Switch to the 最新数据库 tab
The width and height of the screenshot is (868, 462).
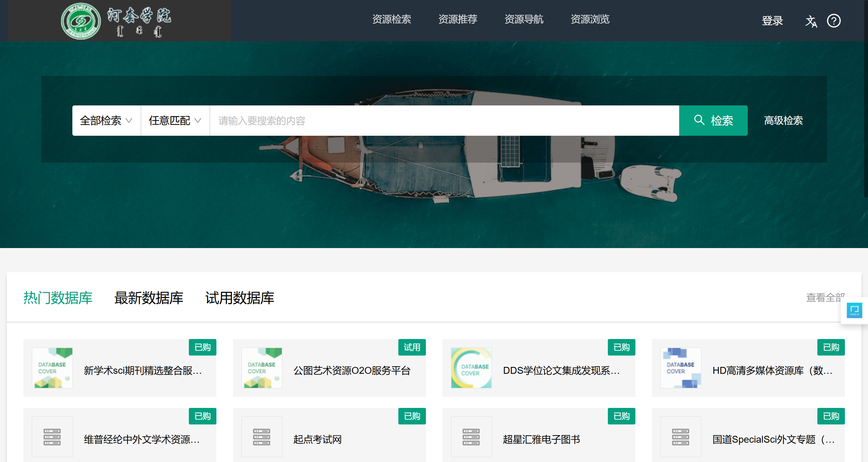[x=149, y=298]
